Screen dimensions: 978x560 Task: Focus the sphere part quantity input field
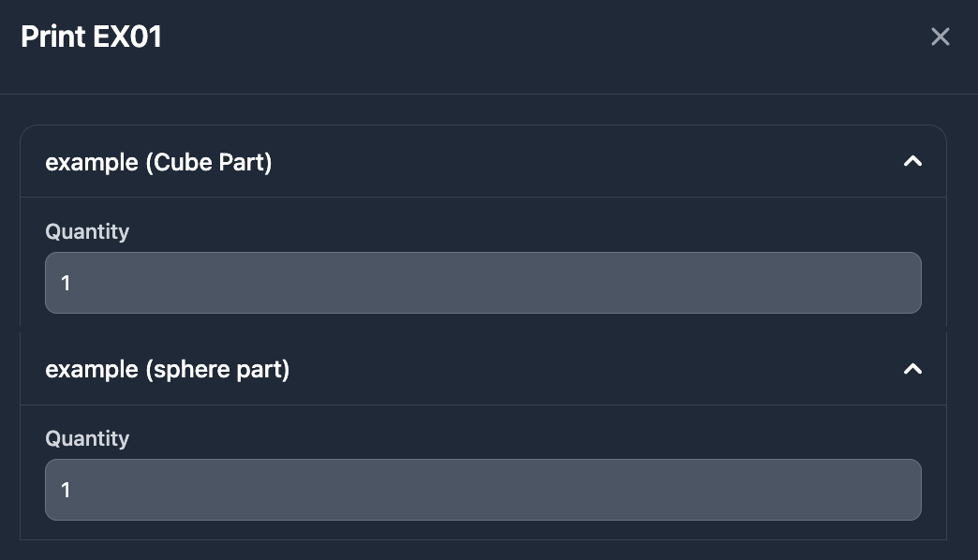[482, 490]
